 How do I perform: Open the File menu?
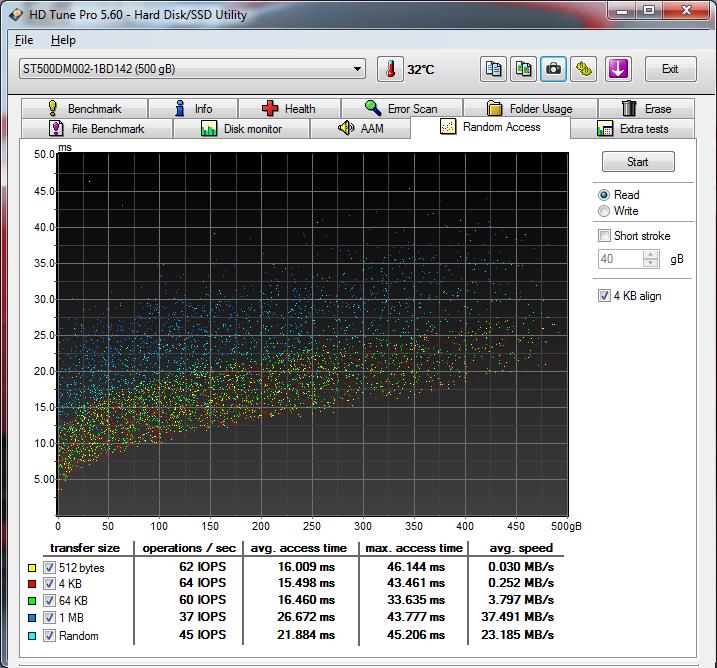click(24, 40)
